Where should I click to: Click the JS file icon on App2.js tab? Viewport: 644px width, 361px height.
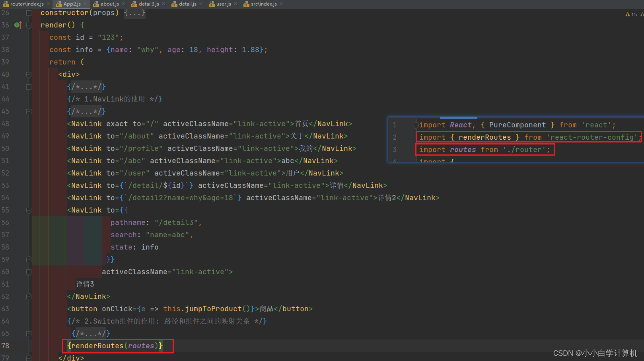pos(59,4)
